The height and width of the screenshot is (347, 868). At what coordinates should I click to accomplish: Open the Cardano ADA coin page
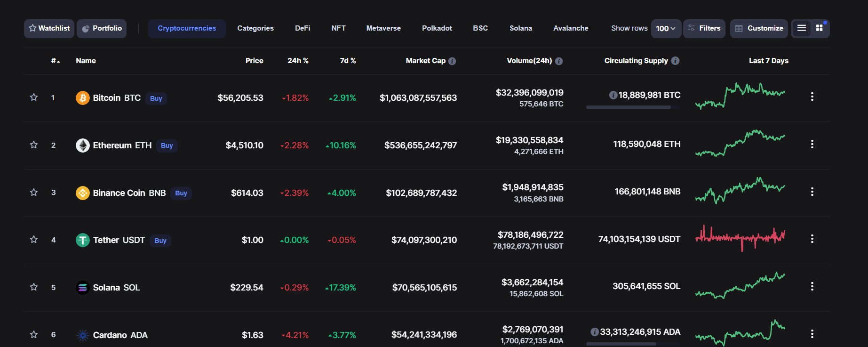[x=120, y=335]
